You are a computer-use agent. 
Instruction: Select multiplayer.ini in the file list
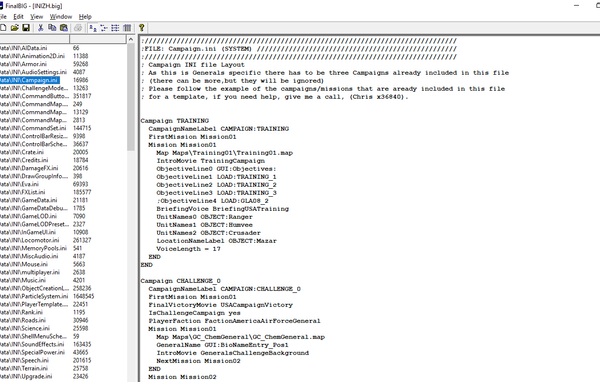point(30,272)
